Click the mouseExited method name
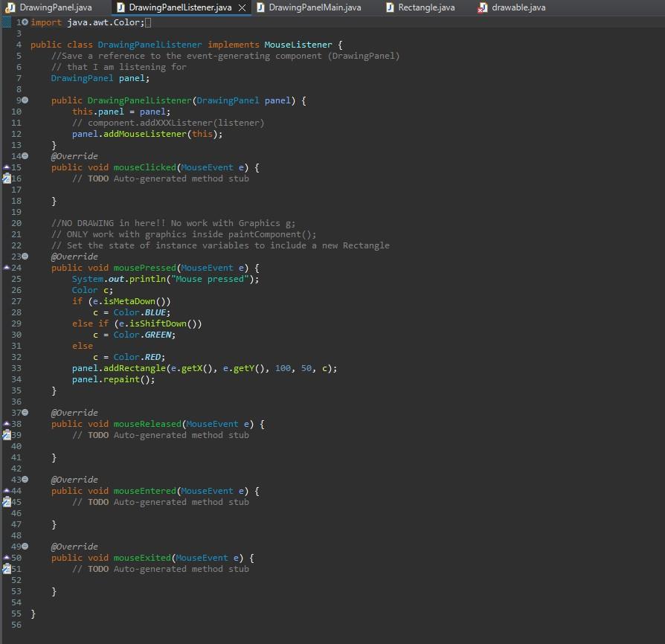The image size is (665, 644). (142, 558)
